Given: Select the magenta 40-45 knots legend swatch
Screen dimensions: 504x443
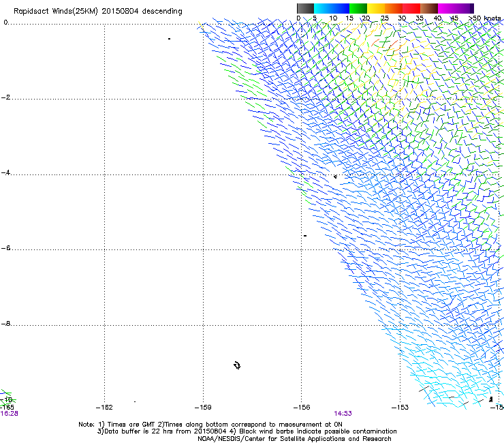Looking at the screenshot, I should (x=447, y=8).
